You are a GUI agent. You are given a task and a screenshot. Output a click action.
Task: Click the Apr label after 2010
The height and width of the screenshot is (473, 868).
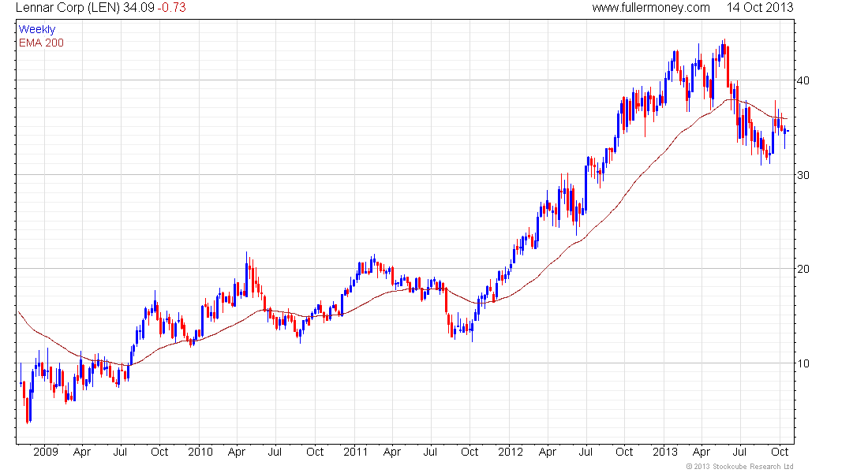pyautogui.click(x=237, y=452)
